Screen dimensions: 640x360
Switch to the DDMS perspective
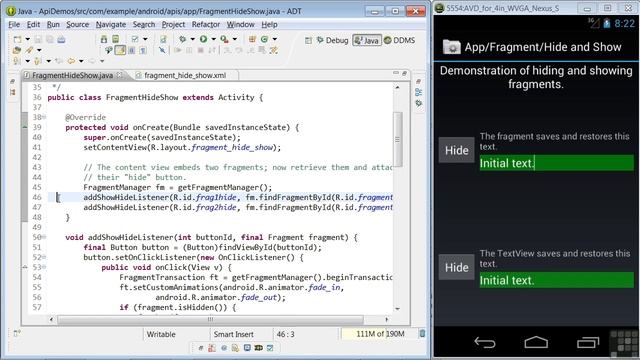pos(400,40)
